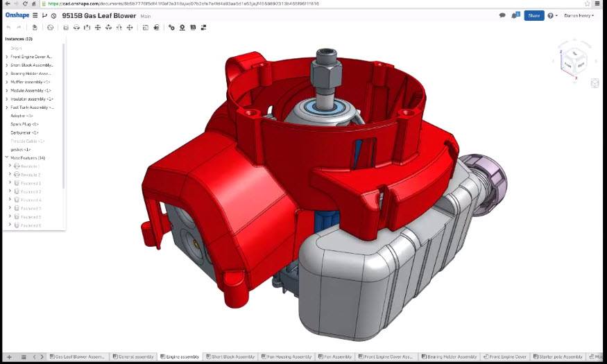Select Origin in the instance list

(16, 49)
